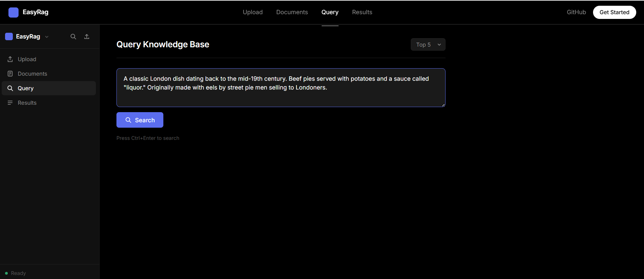Open the Top 5 results dropdown
This screenshot has width=644, height=279.
[428, 45]
